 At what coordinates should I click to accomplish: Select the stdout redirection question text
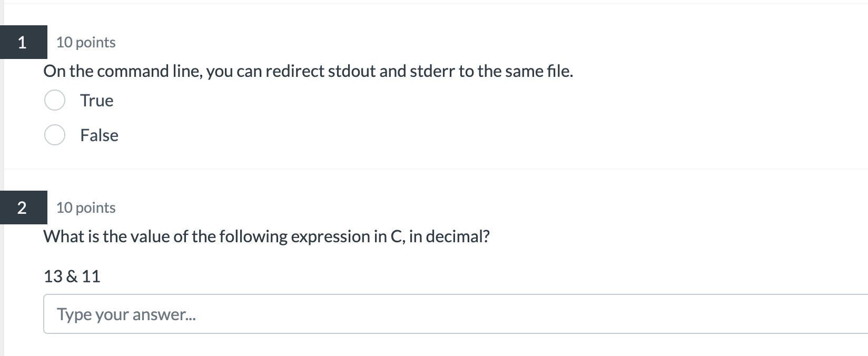click(308, 71)
